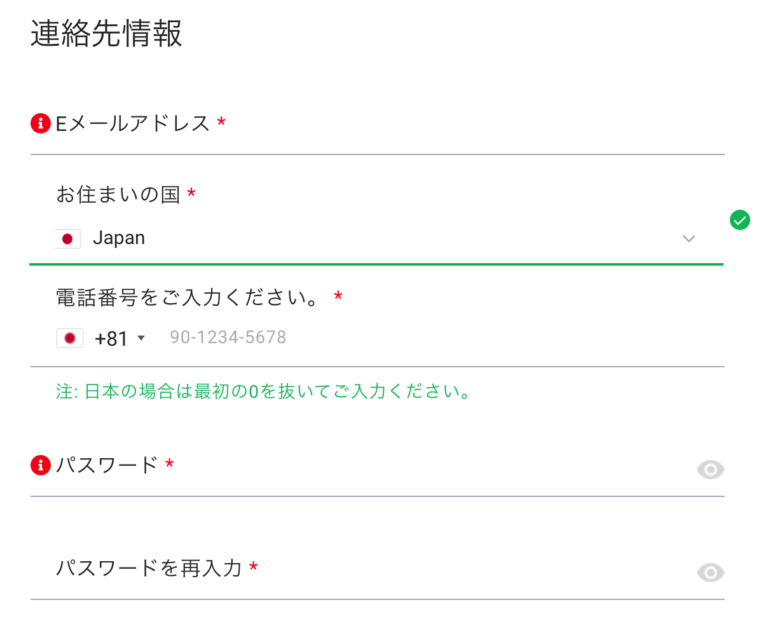Click the +81 dialing code text

(111, 338)
